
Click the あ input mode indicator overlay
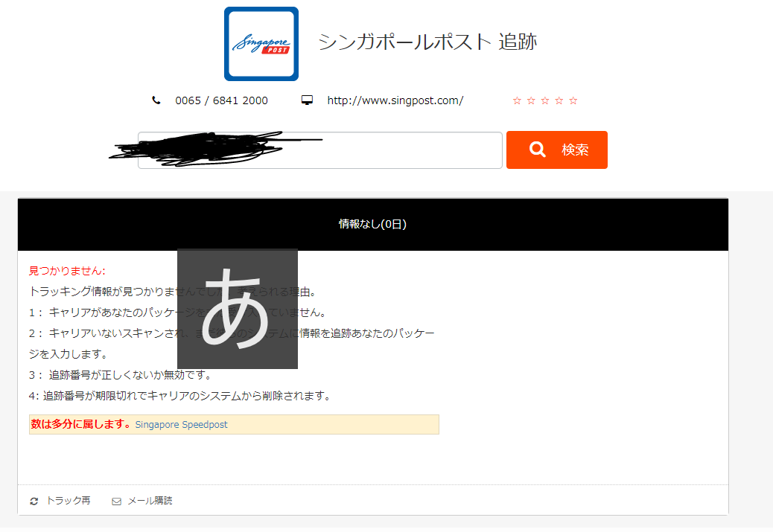[x=238, y=309]
